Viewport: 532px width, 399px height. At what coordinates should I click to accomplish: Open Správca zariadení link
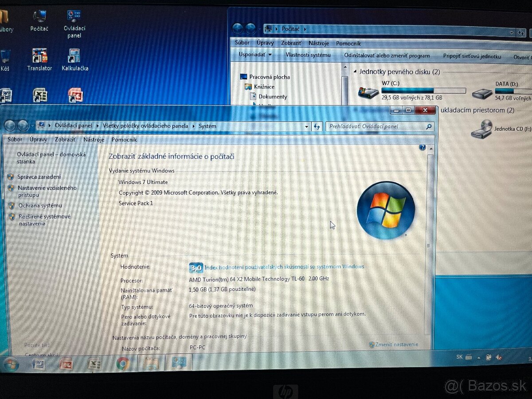click(39, 176)
